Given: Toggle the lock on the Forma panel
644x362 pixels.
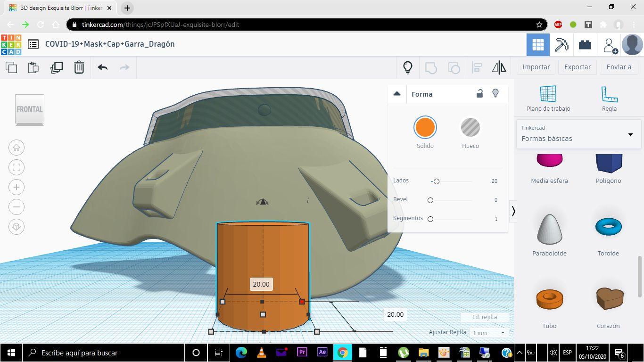Looking at the screenshot, I should pyautogui.click(x=479, y=93).
